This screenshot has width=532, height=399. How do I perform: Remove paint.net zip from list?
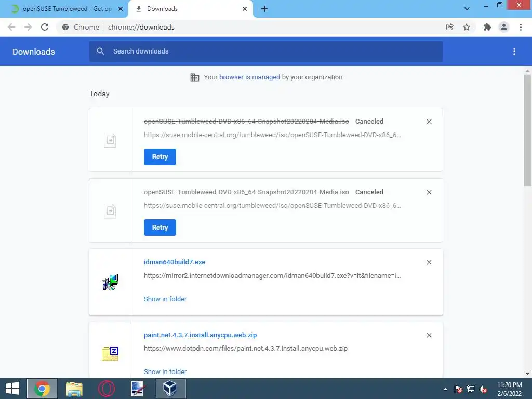429,335
